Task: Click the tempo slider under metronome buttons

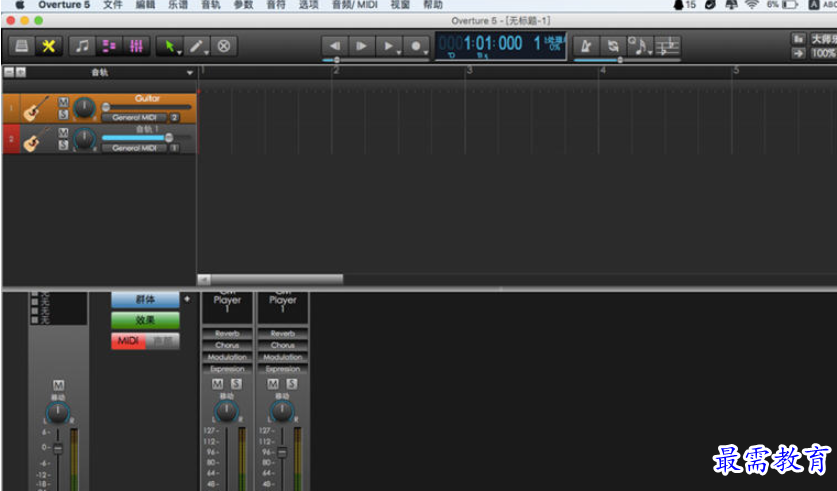Action: (627, 60)
